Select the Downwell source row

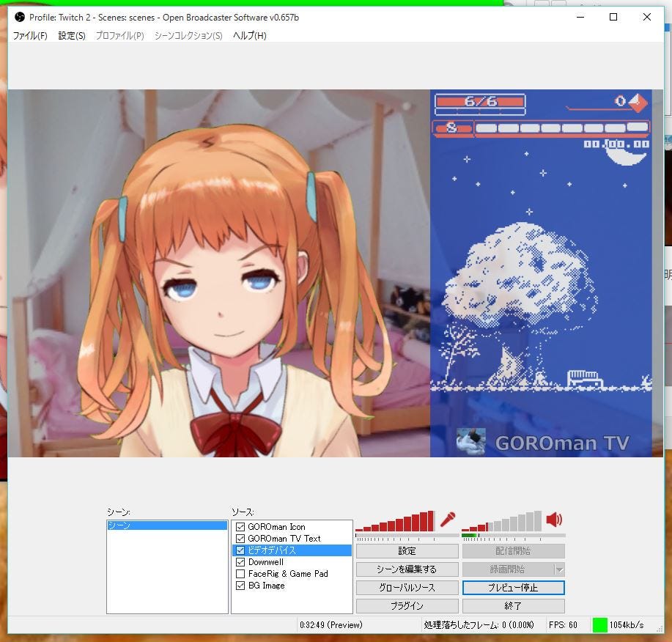292,562
